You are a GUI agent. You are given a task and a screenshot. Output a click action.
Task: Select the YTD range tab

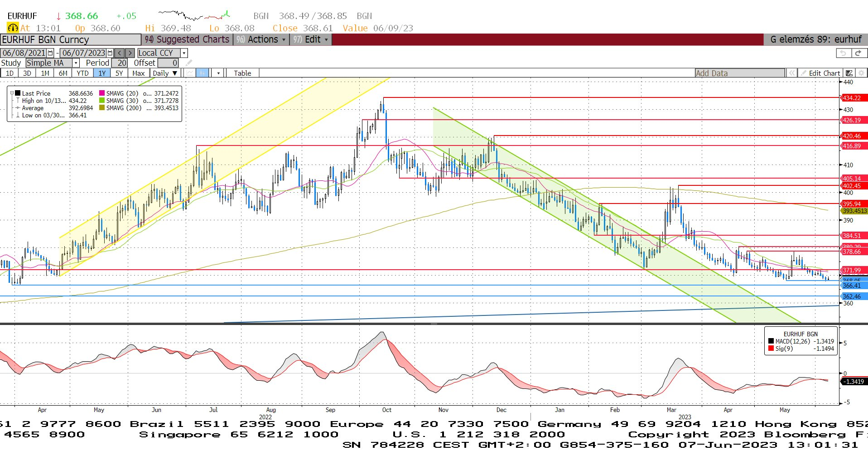coord(82,73)
